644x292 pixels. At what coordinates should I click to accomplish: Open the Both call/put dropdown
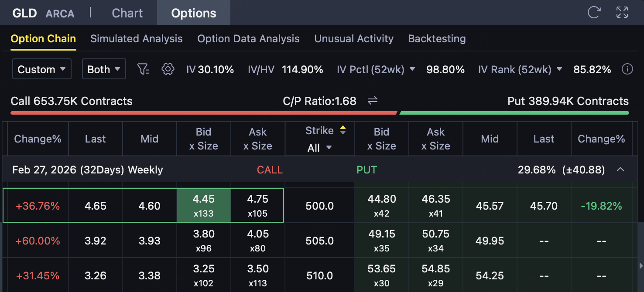pyautogui.click(x=104, y=69)
